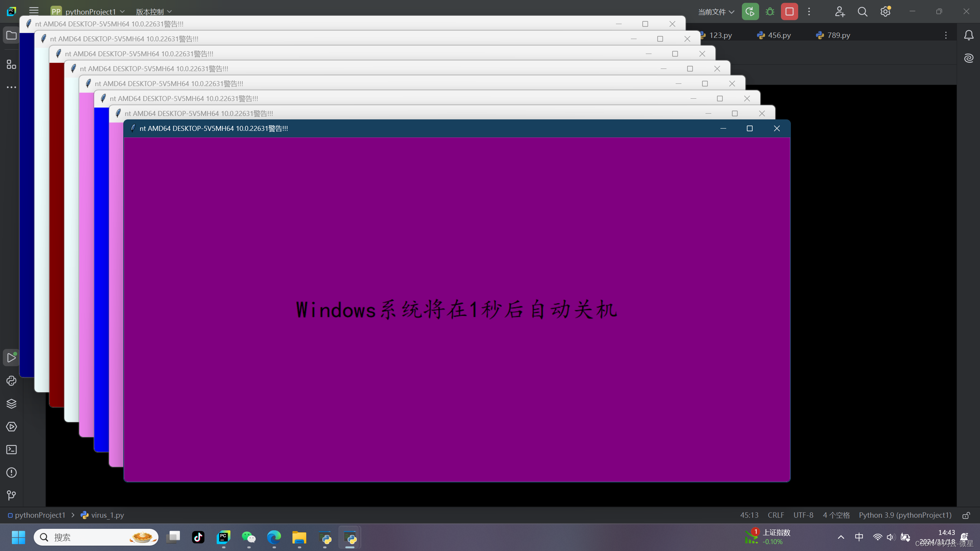Open the Problems tool window

tap(11, 473)
